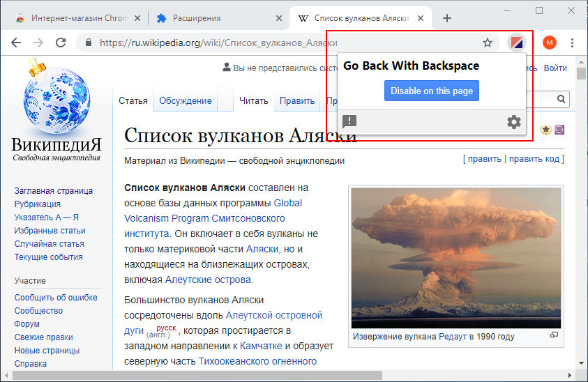Click the править код link
Screen dimensions: 588x382
534,158
